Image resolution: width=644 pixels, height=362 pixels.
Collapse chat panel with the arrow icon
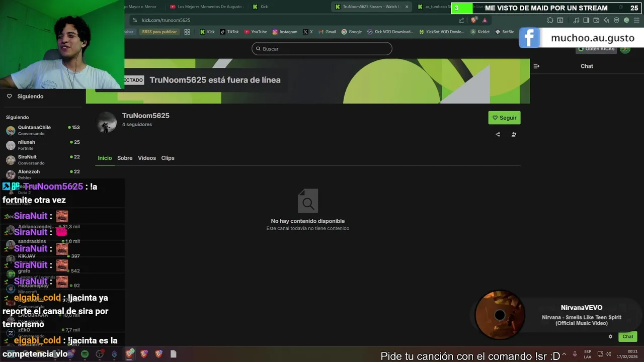(x=536, y=66)
